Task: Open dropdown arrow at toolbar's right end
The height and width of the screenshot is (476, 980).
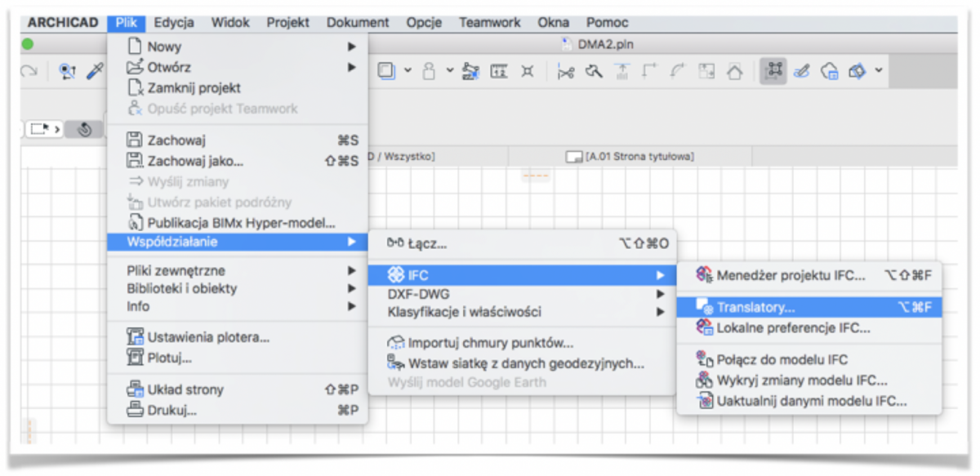Action: [x=879, y=72]
